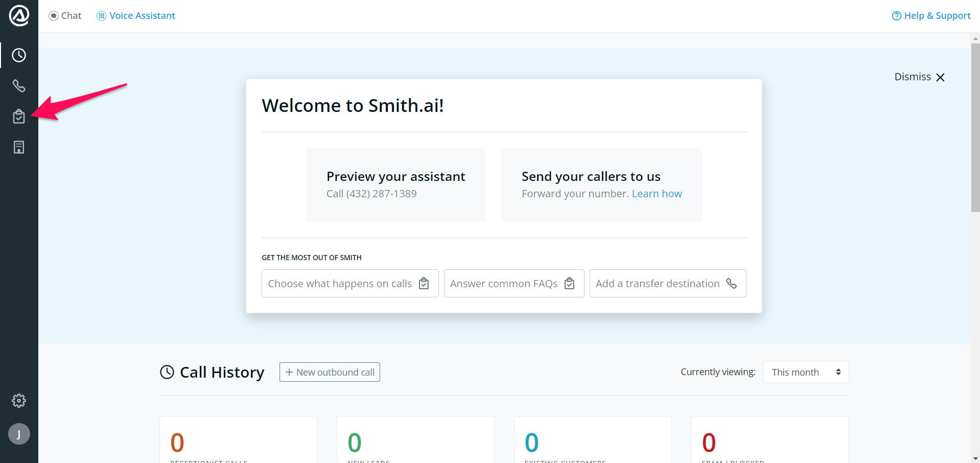This screenshot has height=463, width=980.
Task: Click the Preview your assistant card
Action: (x=395, y=184)
